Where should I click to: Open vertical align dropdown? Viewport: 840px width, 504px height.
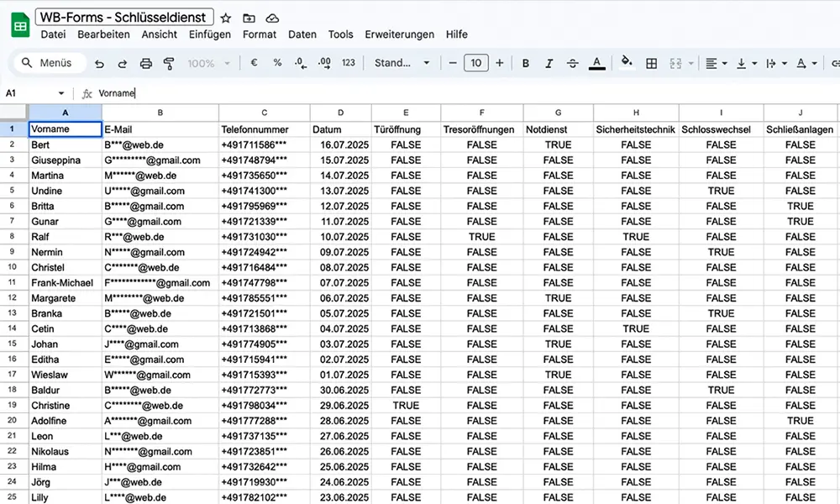[x=746, y=63]
